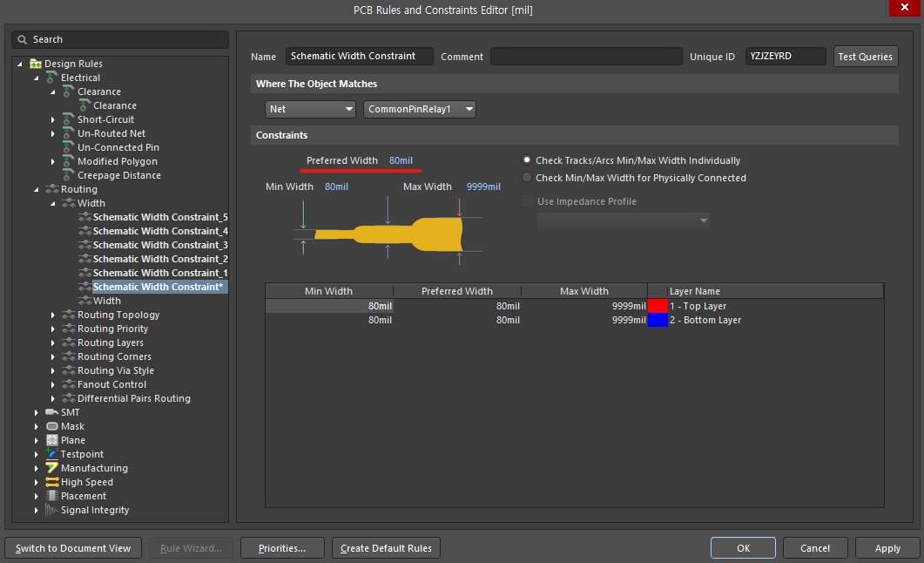Image resolution: width=924 pixels, height=563 pixels.
Task: Click the Comment input field
Action: [x=586, y=57]
